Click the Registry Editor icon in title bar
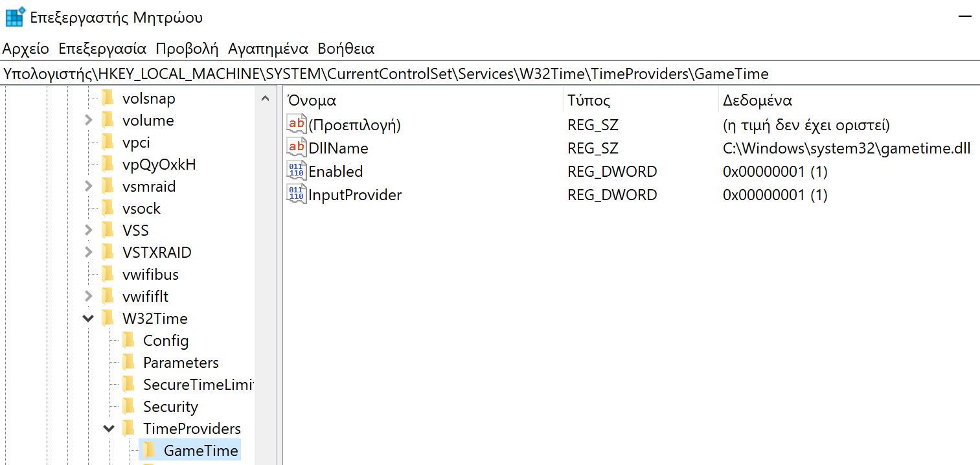The image size is (980, 465). point(14,16)
